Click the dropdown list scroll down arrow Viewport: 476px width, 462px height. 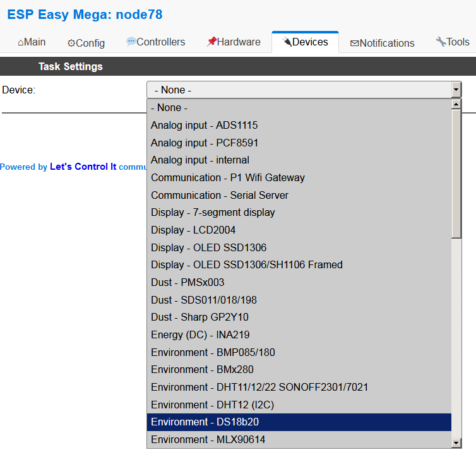coord(456,443)
